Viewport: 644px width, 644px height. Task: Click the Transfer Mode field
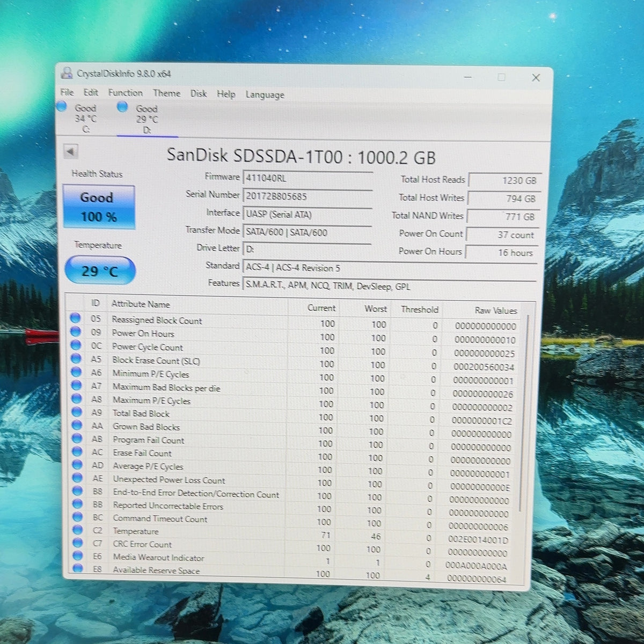308,232
